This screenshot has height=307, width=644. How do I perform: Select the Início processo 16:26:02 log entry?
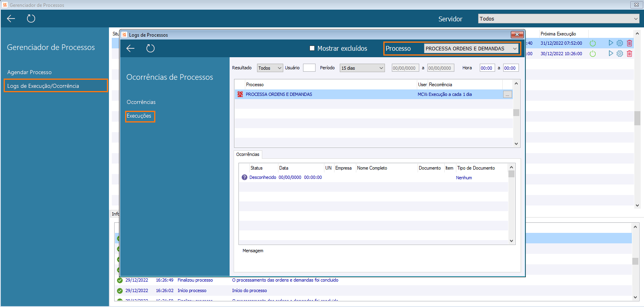373,291
